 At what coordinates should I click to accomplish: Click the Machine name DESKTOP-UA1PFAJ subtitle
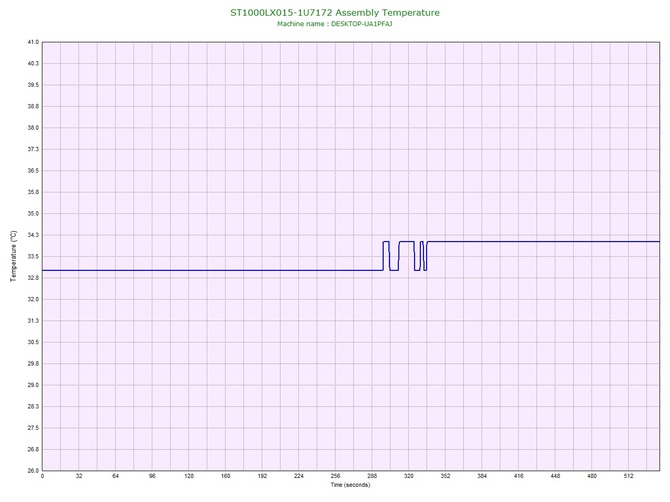coord(335,24)
